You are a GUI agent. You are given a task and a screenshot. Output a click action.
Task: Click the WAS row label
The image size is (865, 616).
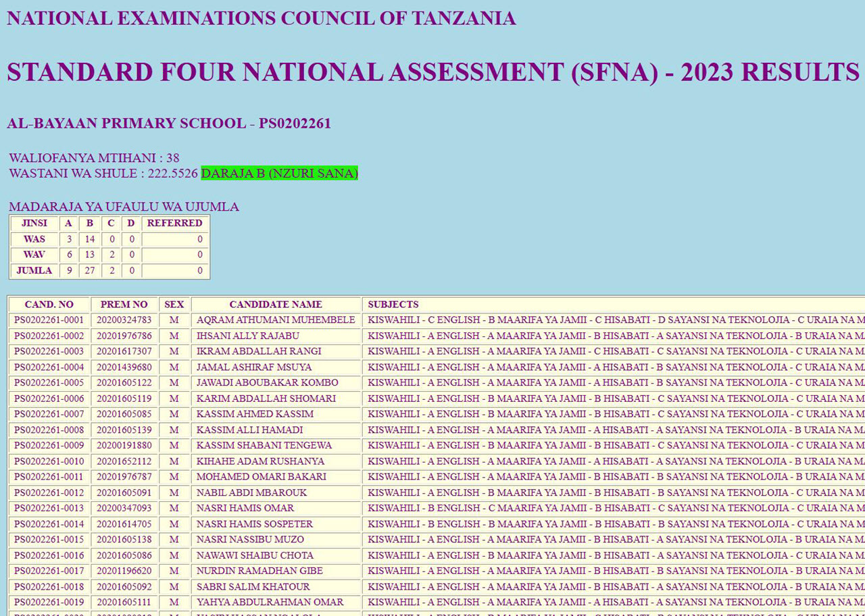(x=34, y=239)
